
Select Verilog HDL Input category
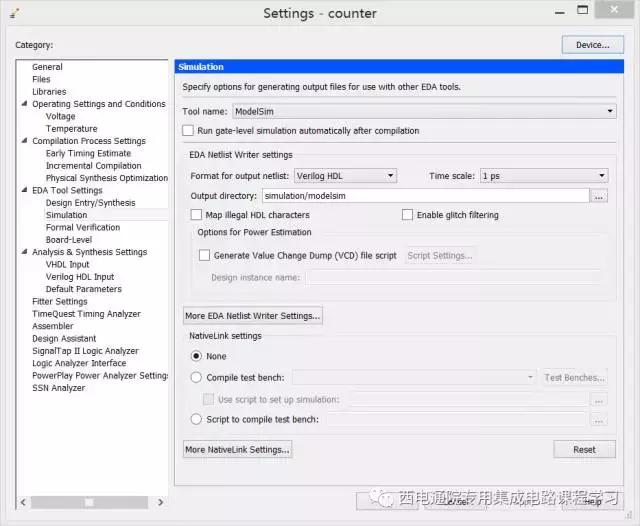(80, 277)
